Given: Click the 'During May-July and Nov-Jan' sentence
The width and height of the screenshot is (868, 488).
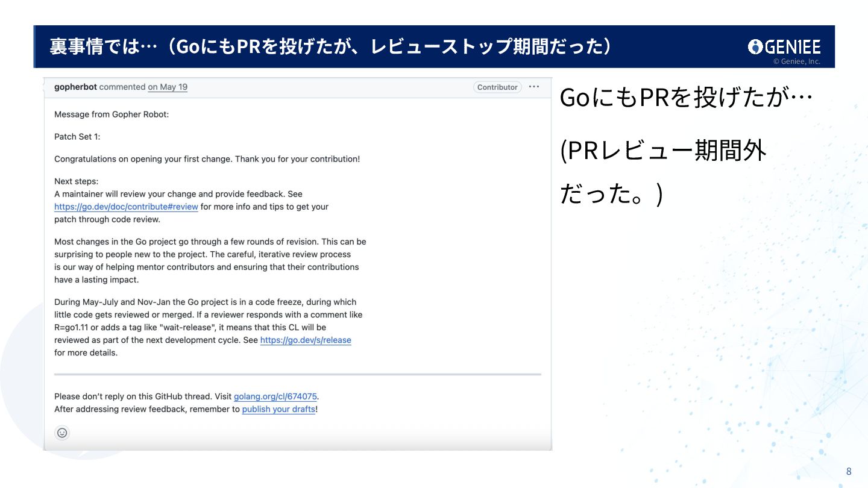Looking at the screenshot, I should coord(205,302).
